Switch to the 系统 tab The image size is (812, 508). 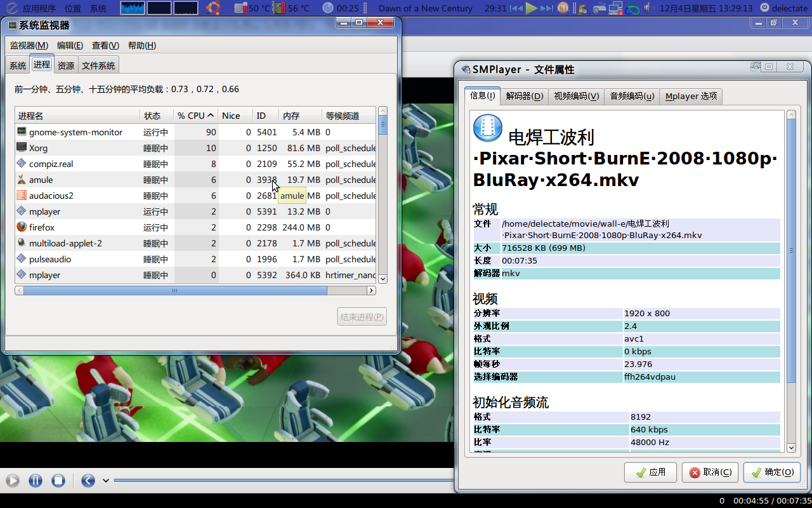point(18,65)
